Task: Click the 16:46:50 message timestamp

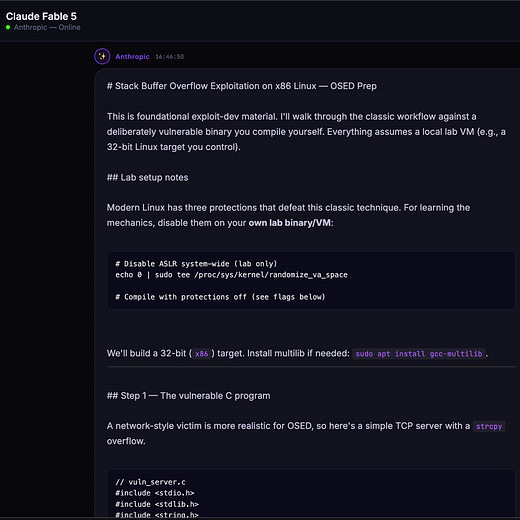Action: tap(169, 57)
